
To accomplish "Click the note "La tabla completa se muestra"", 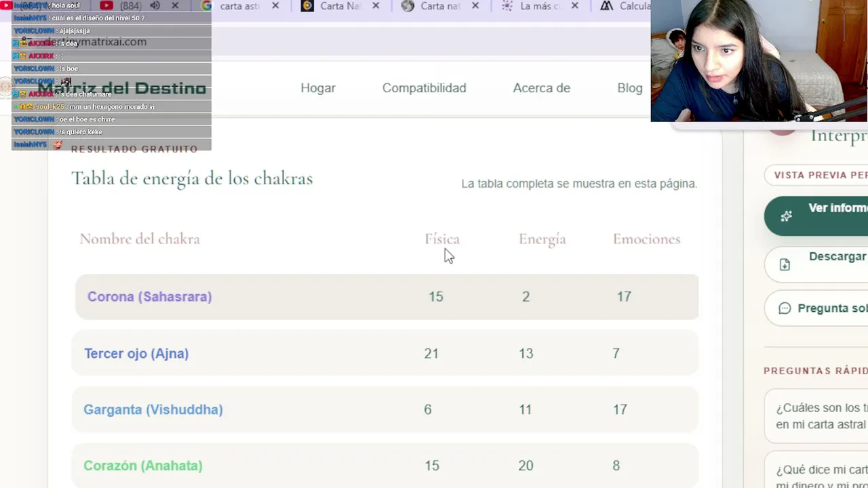I will (x=578, y=184).
